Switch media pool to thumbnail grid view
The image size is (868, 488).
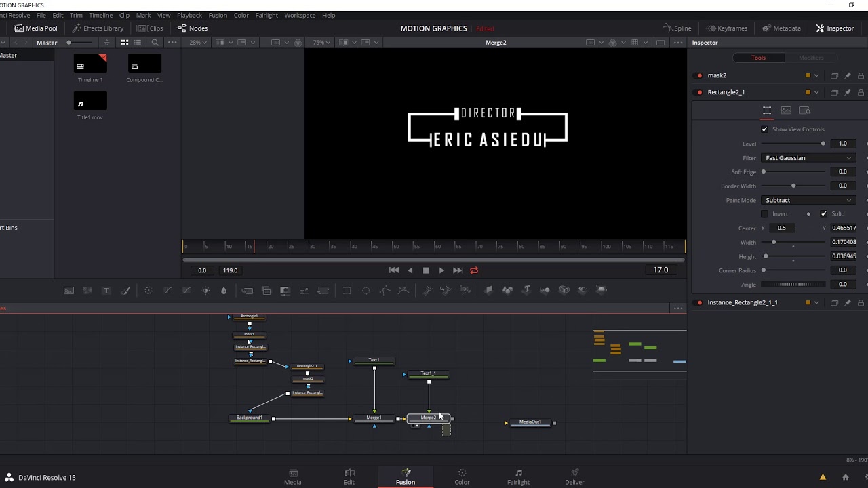click(x=124, y=43)
